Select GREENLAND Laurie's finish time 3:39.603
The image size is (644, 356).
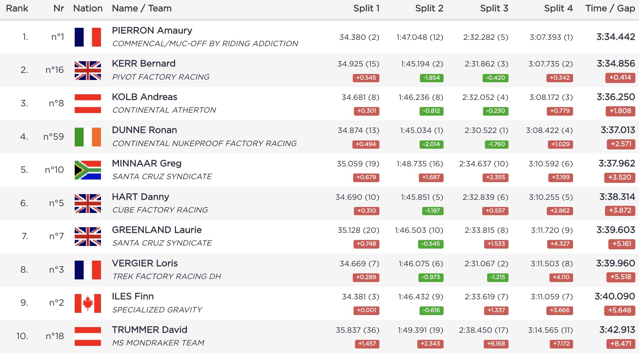click(615, 230)
